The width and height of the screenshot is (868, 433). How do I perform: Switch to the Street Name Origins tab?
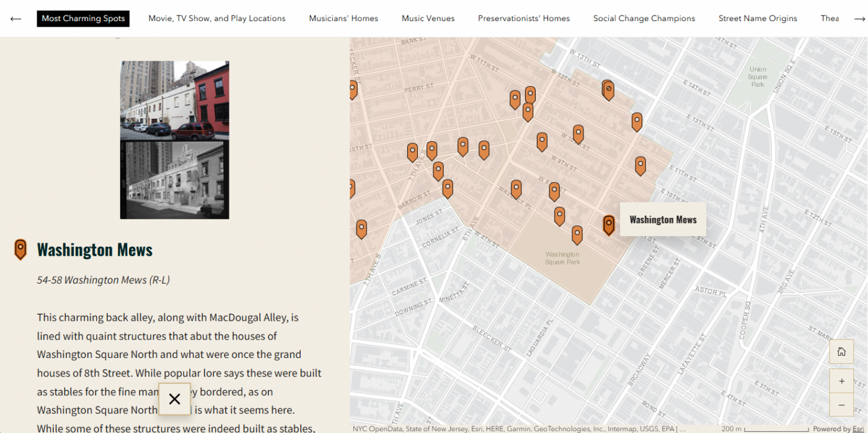(x=758, y=19)
